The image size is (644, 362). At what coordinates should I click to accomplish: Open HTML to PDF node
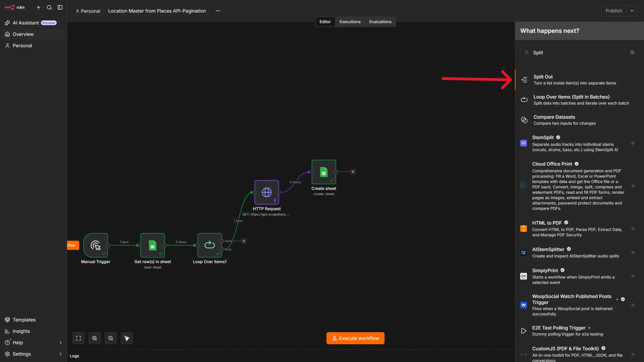[579, 229]
